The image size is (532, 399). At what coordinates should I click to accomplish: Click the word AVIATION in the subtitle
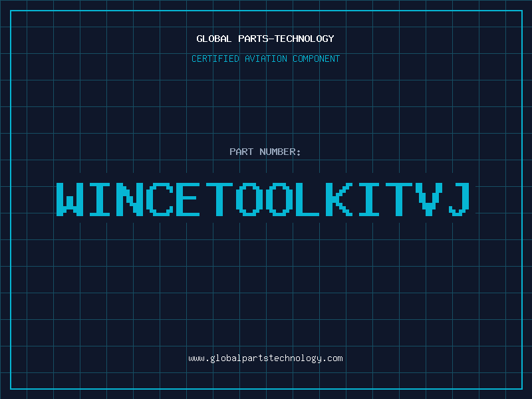click(x=265, y=59)
